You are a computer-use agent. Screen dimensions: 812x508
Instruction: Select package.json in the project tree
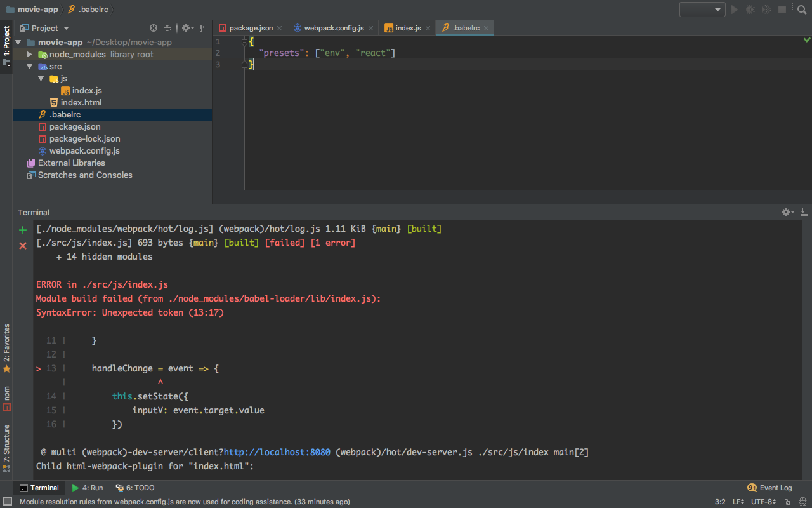click(x=75, y=127)
